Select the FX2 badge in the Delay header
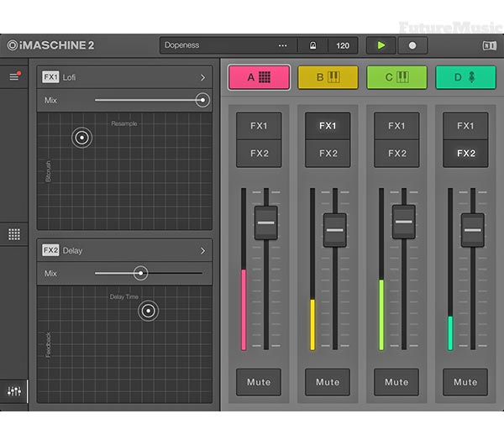The width and height of the screenshot is (504, 445). [50, 250]
